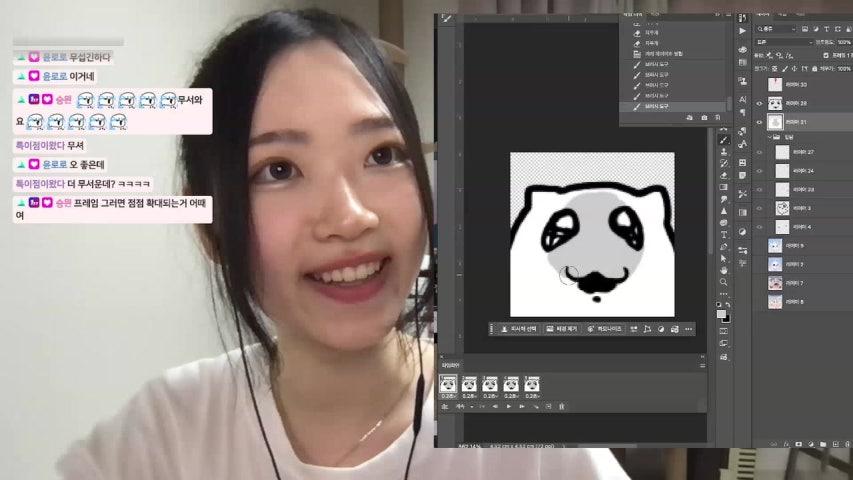Select the Gradient tool
The image size is (853, 480).
pos(724,187)
